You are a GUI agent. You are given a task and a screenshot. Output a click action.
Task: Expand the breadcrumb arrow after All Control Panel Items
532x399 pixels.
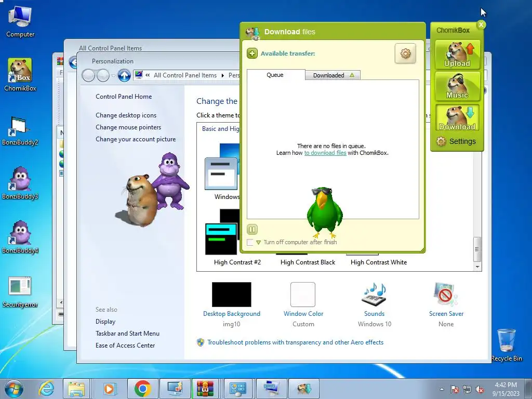coord(222,75)
